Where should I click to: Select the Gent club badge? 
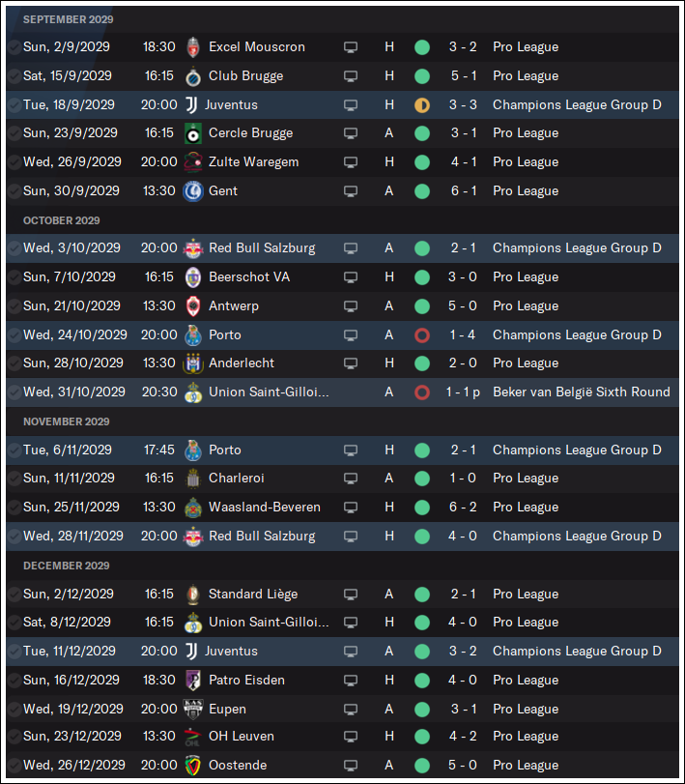point(193,191)
